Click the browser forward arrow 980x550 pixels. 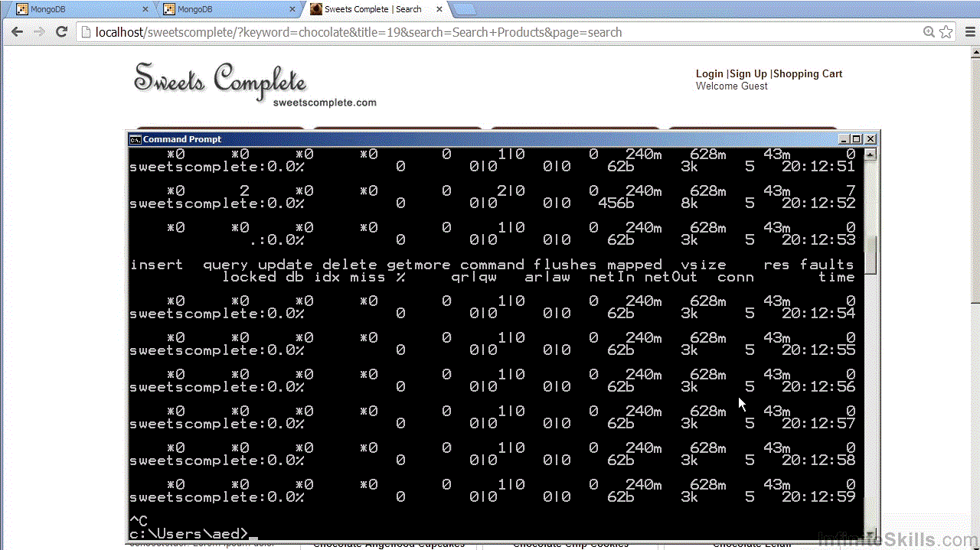click(x=39, y=32)
